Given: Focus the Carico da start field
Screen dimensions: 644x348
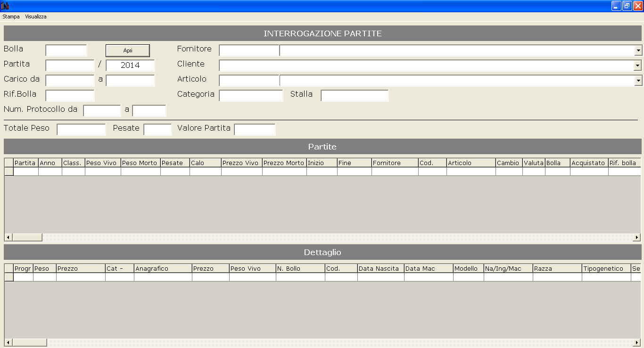Looking at the screenshot, I should coord(70,81).
